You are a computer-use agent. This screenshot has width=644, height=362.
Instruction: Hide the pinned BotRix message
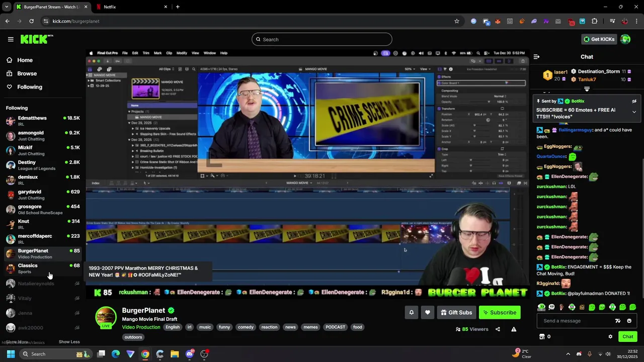pos(634,101)
